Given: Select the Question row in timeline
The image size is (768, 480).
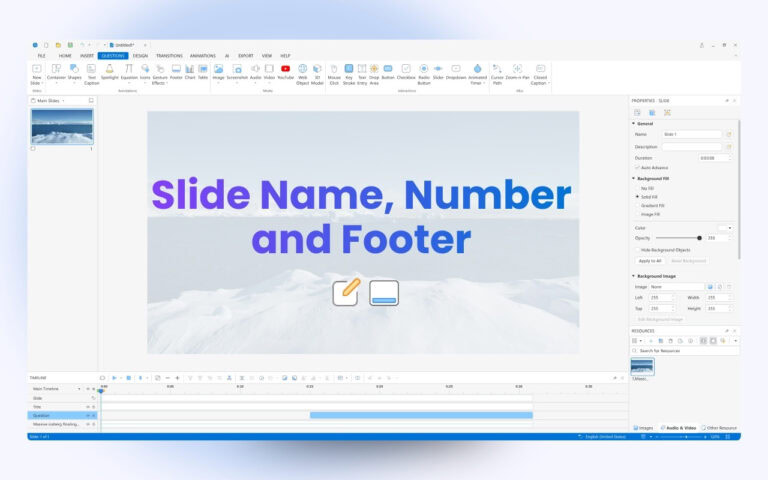Looking at the screenshot, I should (62, 415).
